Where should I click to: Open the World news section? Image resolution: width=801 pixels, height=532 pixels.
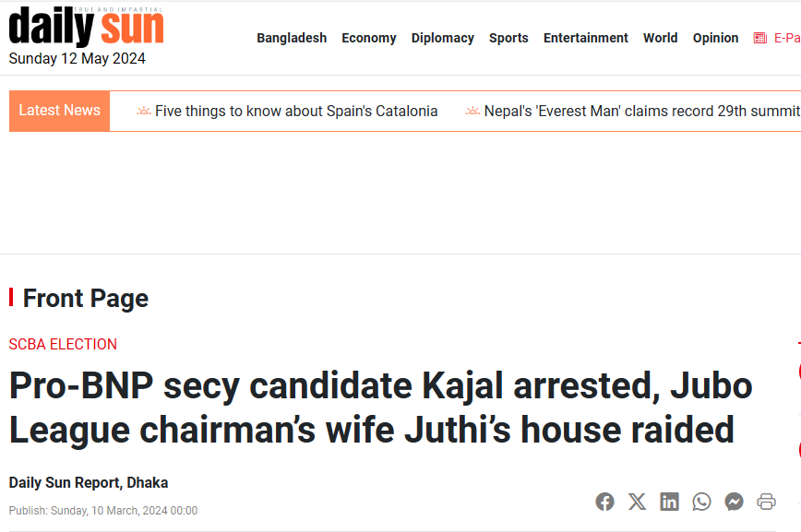(x=660, y=38)
